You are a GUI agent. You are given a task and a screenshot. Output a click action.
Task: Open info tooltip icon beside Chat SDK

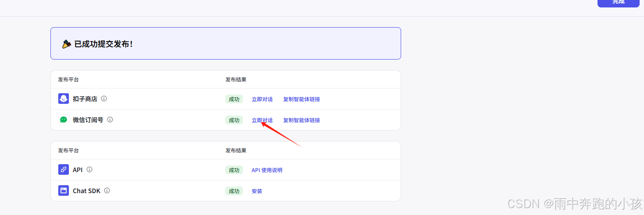coord(107,190)
